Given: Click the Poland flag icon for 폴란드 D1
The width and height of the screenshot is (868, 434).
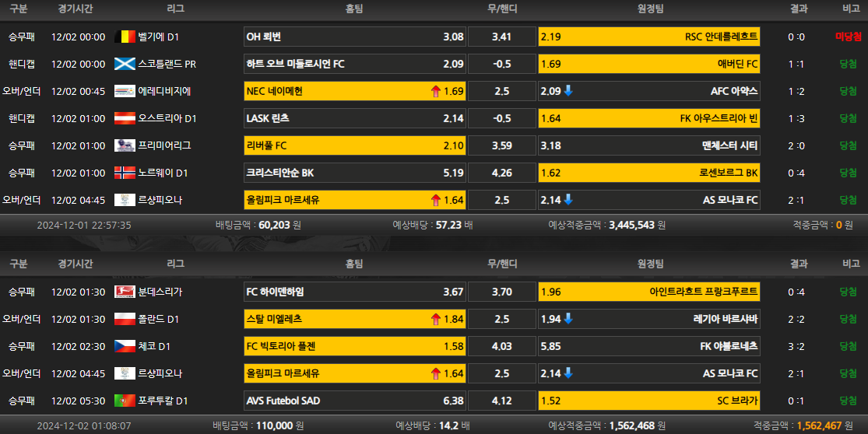Looking at the screenshot, I should 125,319.
